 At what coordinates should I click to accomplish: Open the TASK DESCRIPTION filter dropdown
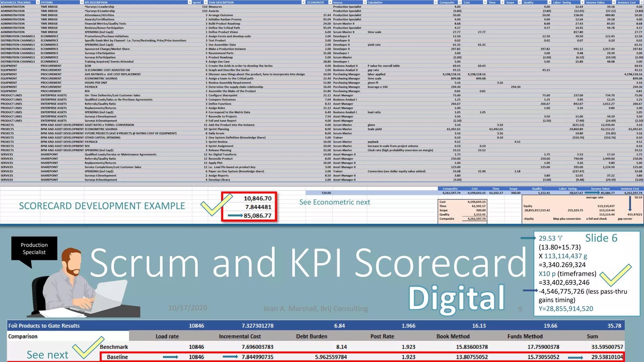pos(303,2)
